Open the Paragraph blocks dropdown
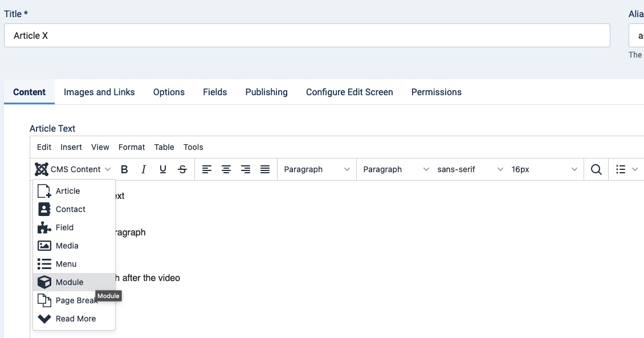The width and height of the screenshot is (644, 338). coord(317,169)
